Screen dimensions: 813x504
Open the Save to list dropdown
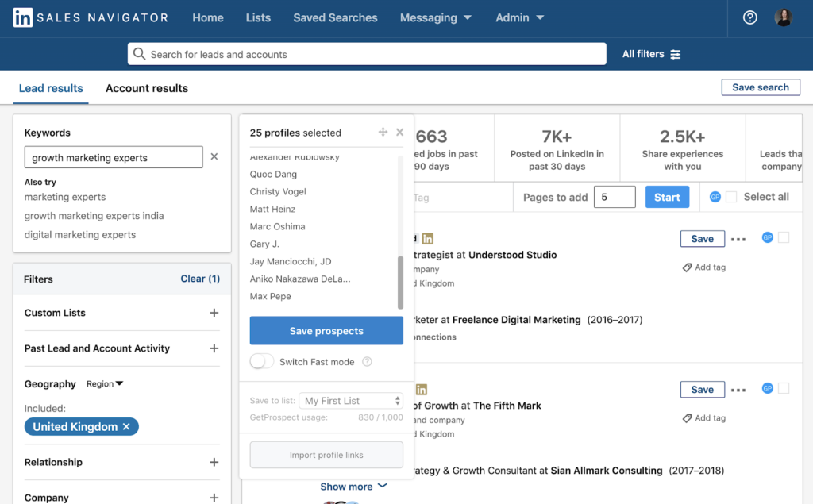click(351, 400)
